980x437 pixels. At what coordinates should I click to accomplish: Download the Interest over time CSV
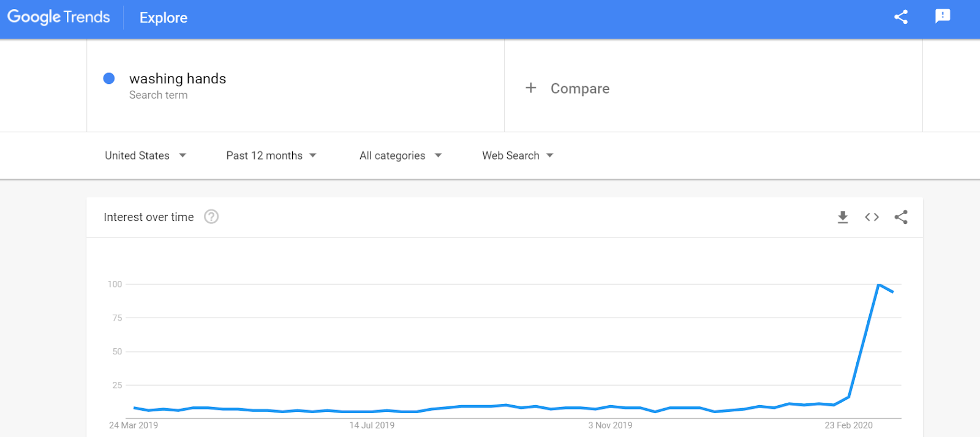click(x=843, y=217)
